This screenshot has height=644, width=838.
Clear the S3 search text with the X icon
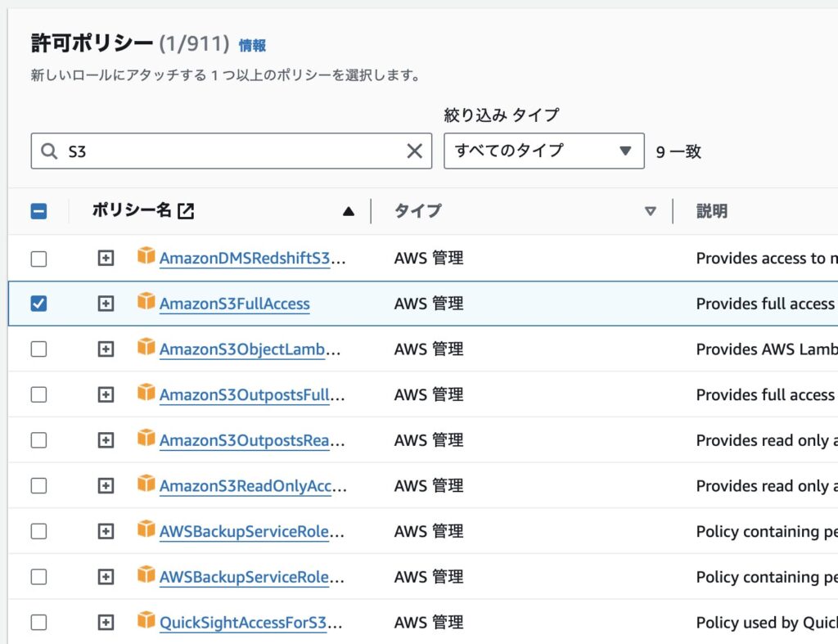415,151
